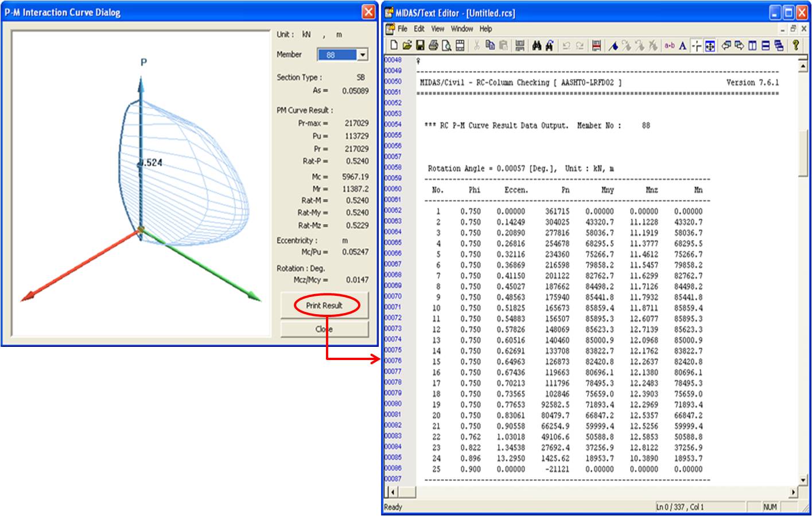The width and height of the screenshot is (812, 516).
Task: Open the Window menu
Action: tap(462, 29)
